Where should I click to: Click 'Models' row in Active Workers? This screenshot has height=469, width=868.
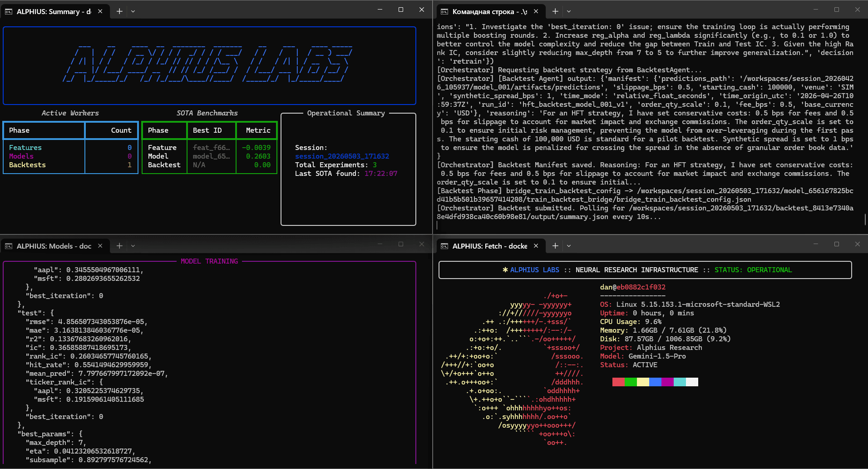70,156
